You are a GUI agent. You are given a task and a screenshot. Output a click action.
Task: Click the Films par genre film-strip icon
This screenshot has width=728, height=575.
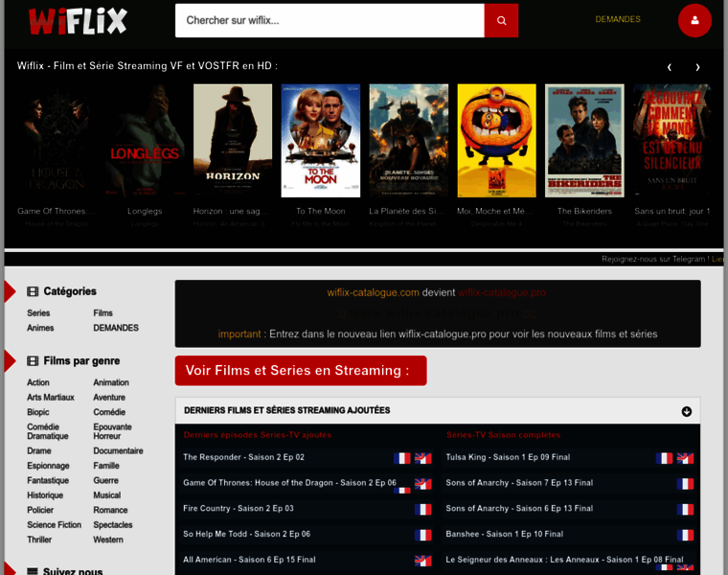(33, 361)
